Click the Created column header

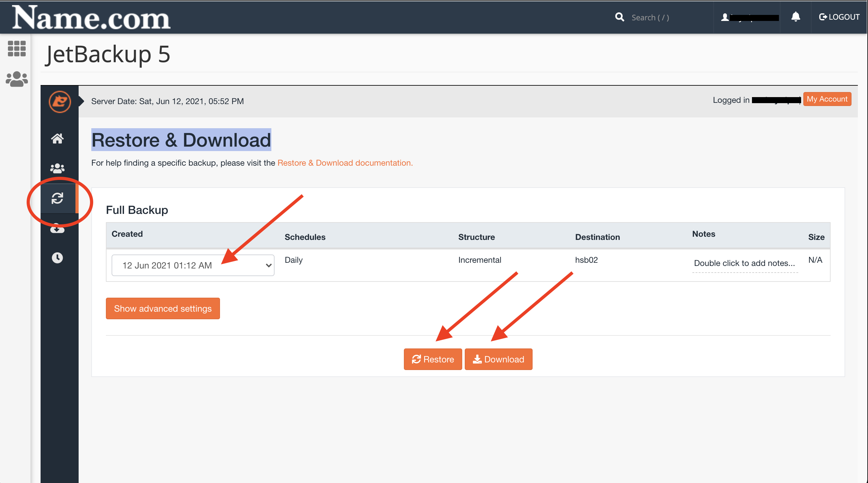coord(127,234)
